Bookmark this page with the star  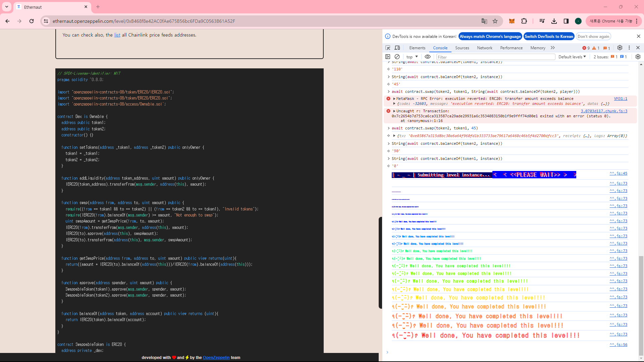(495, 21)
